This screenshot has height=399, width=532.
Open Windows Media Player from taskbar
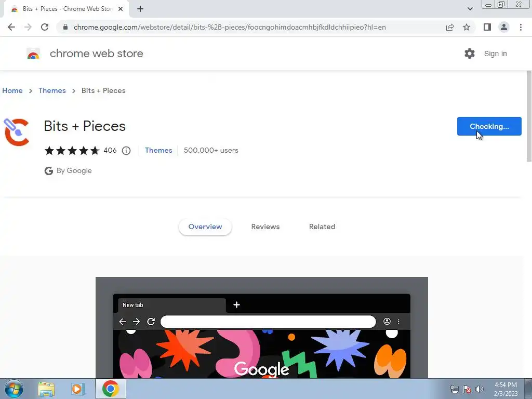pyautogui.click(x=77, y=389)
